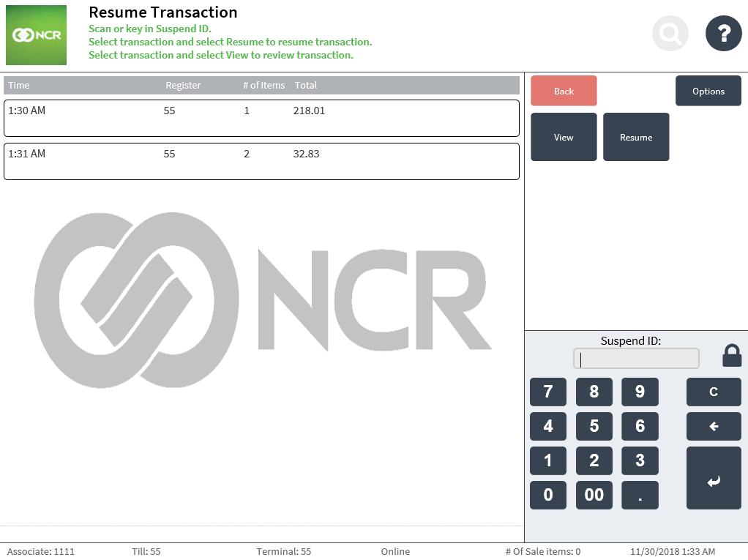Tap the C clear key
Screen dimensions: 748x560
(x=714, y=392)
